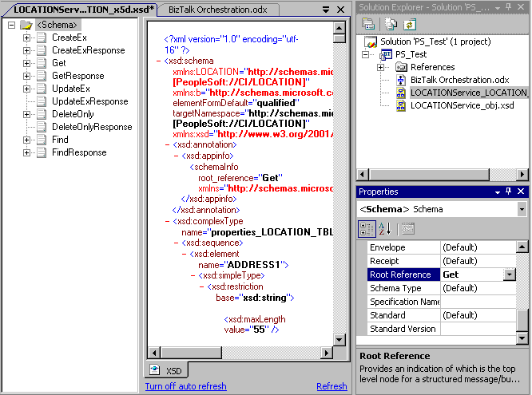
Task: Select the Envelope property row
Action: click(442, 247)
